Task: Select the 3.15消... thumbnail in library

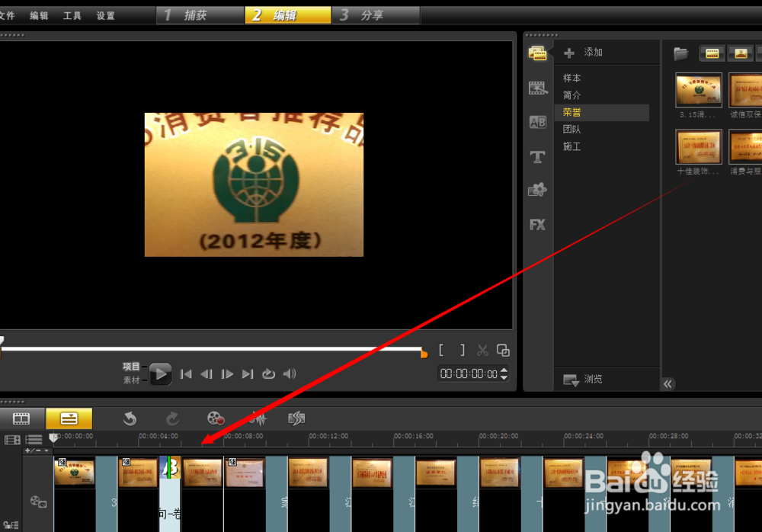Action: tap(699, 91)
